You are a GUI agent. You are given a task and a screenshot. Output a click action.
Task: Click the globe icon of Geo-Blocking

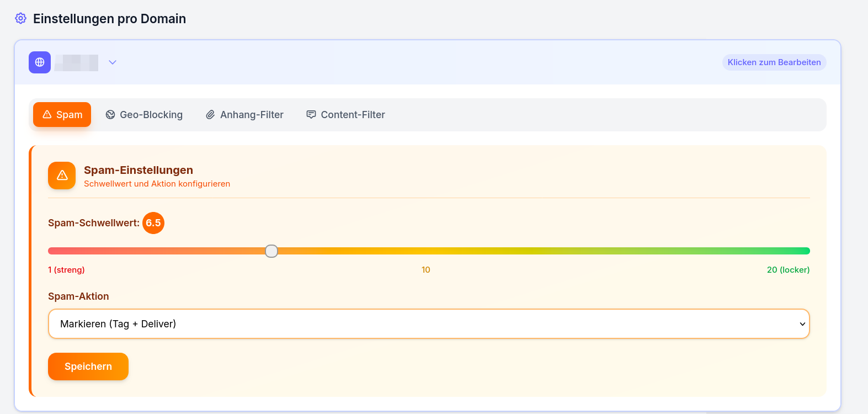110,115
